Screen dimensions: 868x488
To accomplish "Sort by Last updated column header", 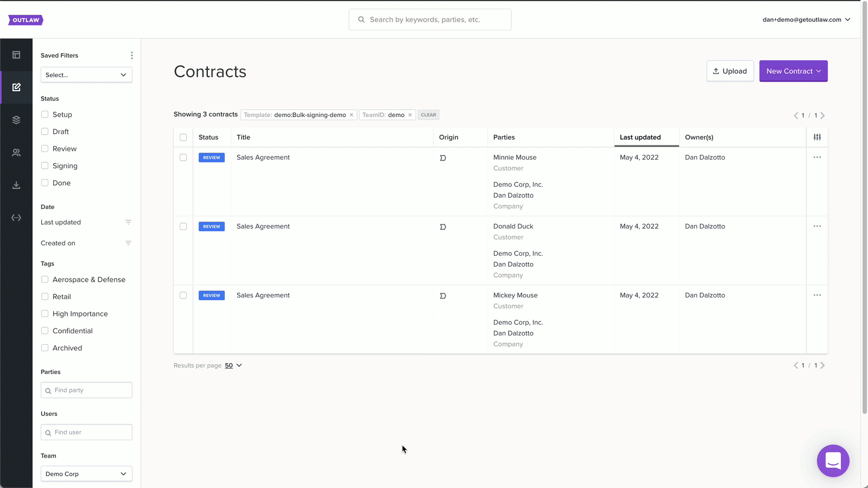I will (641, 137).
